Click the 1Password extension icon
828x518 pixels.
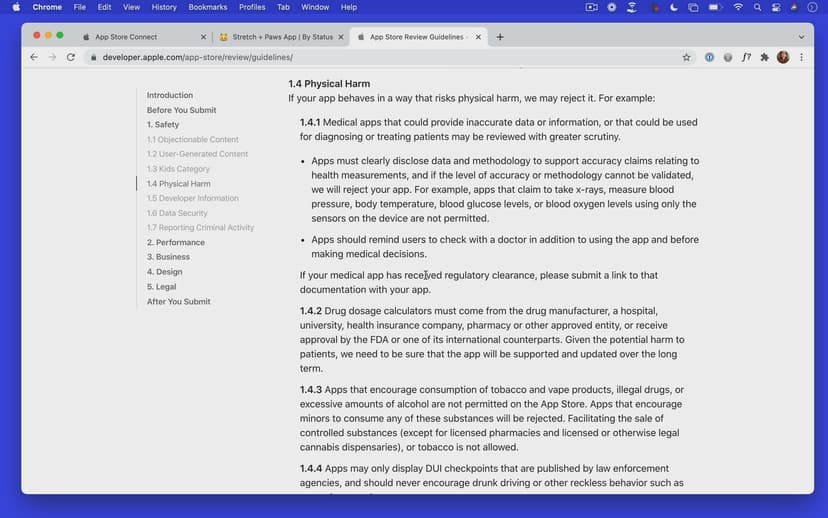(x=709, y=57)
